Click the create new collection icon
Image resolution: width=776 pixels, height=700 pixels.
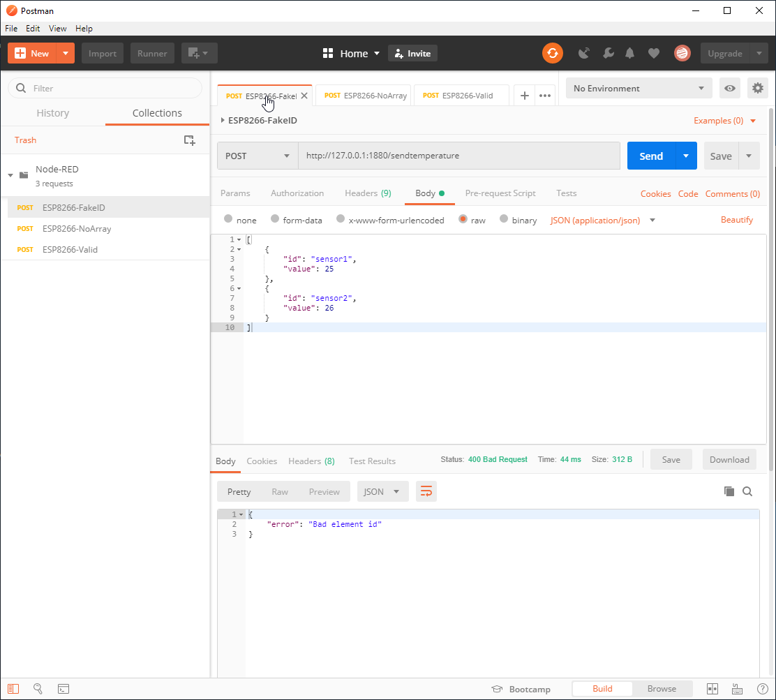[x=190, y=140]
